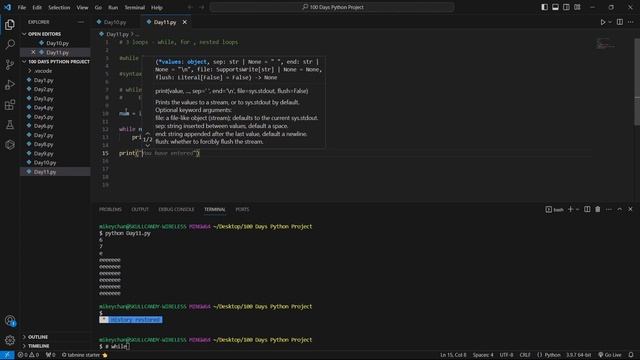Open the Explorer view in activity bar
Screen dimensions: 640x360
[10, 24]
